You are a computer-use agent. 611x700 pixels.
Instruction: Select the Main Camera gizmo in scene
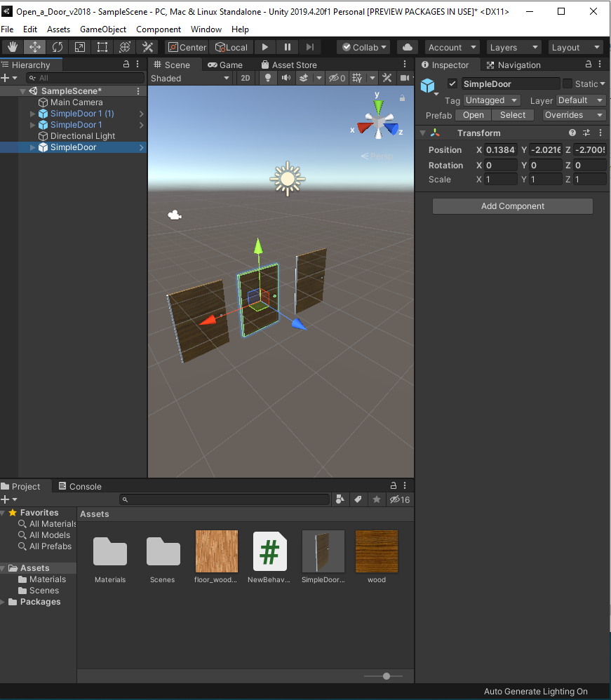(175, 215)
